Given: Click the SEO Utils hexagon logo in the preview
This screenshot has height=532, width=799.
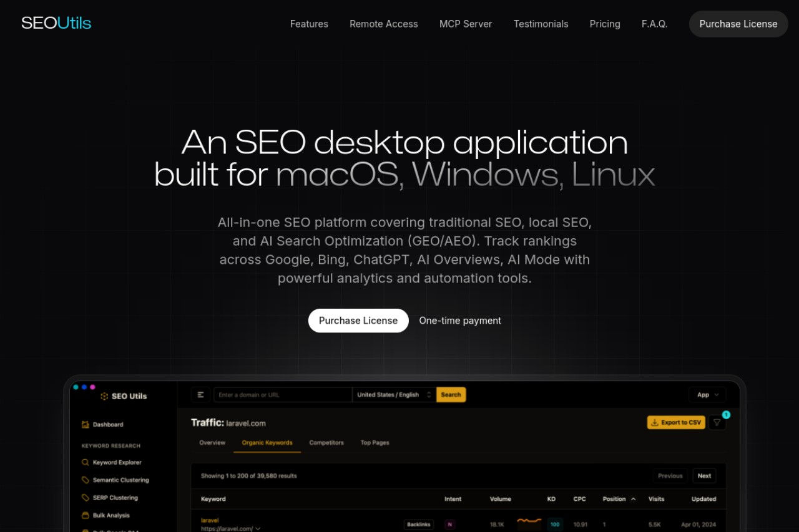Looking at the screenshot, I should [x=104, y=396].
